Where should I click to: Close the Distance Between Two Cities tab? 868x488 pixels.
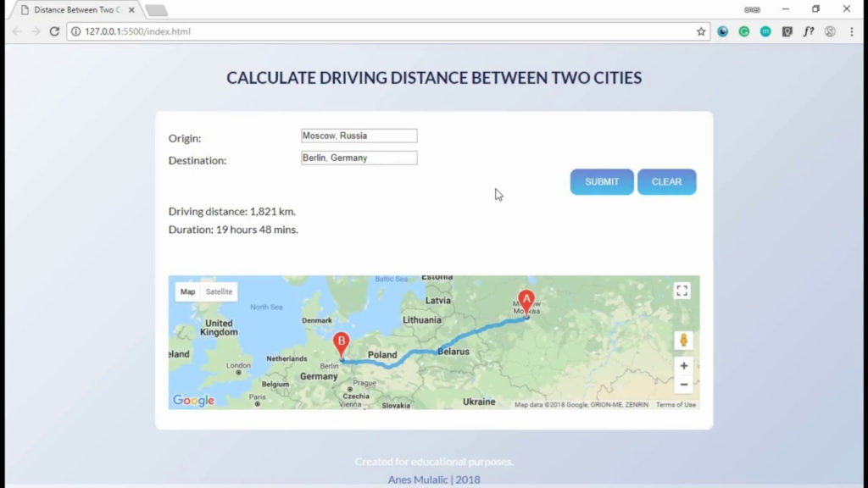click(x=131, y=10)
